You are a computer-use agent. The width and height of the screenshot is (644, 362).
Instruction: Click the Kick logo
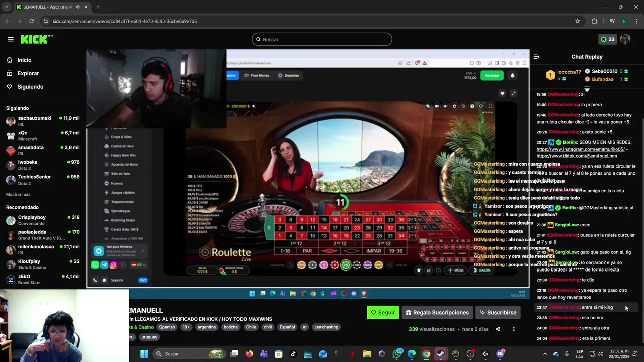[37, 39]
